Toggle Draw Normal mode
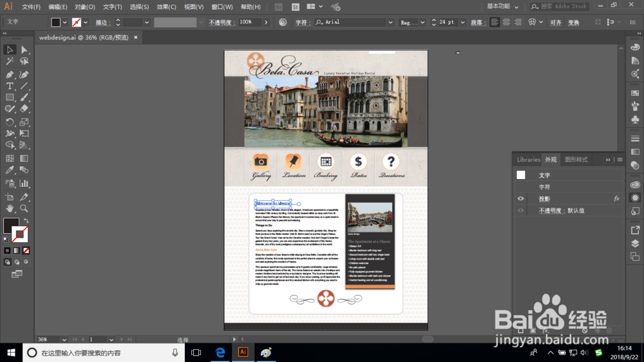Image resolution: width=644 pixels, height=362 pixels. coord(7,262)
